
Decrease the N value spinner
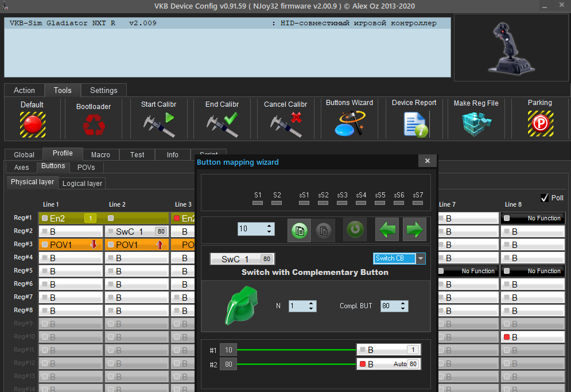click(311, 309)
